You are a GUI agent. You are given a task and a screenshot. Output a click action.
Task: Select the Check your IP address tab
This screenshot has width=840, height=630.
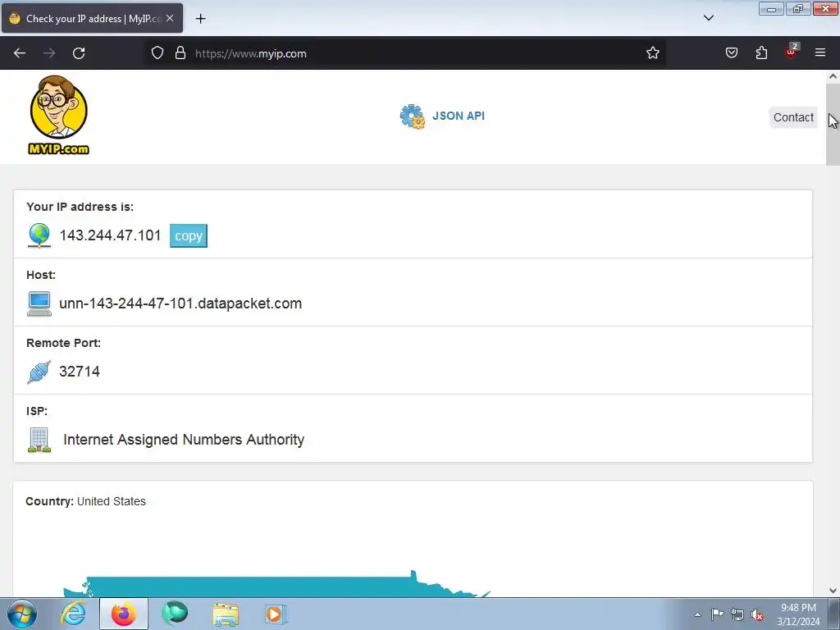coord(92,18)
